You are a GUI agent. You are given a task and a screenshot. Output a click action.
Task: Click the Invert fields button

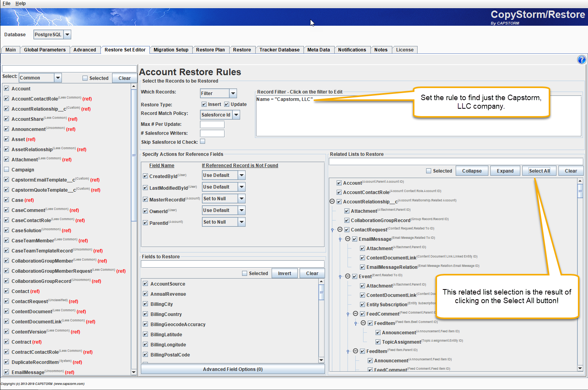(284, 274)
